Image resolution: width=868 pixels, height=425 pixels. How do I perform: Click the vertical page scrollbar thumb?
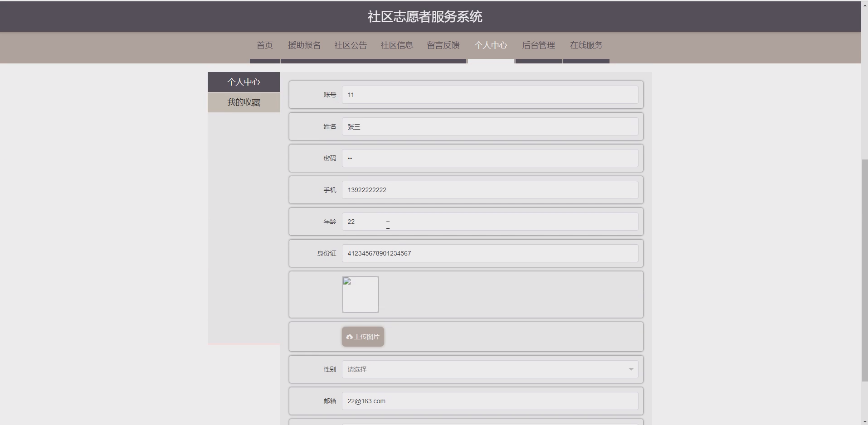click(x=865, y=270)
